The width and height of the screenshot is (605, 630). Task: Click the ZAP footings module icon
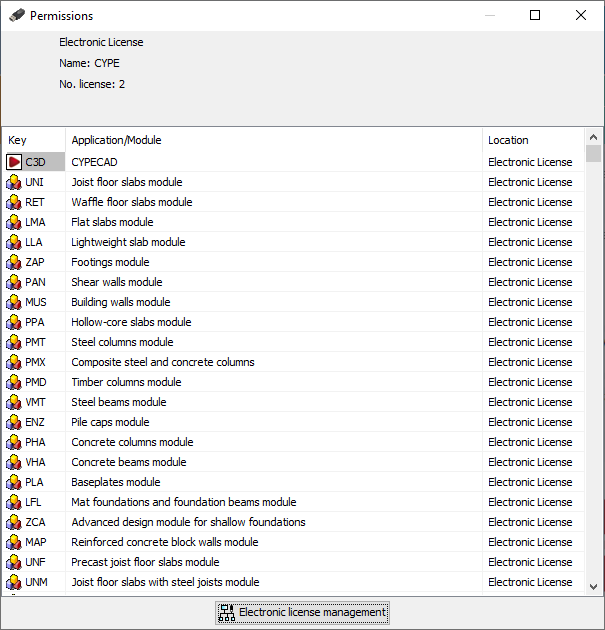[14, 262]
